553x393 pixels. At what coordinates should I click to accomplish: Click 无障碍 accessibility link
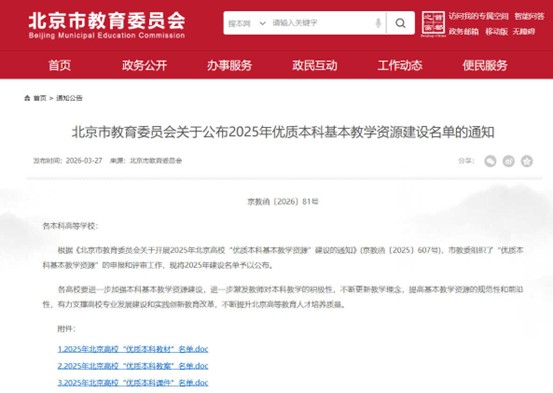click(x=524, y=32)
